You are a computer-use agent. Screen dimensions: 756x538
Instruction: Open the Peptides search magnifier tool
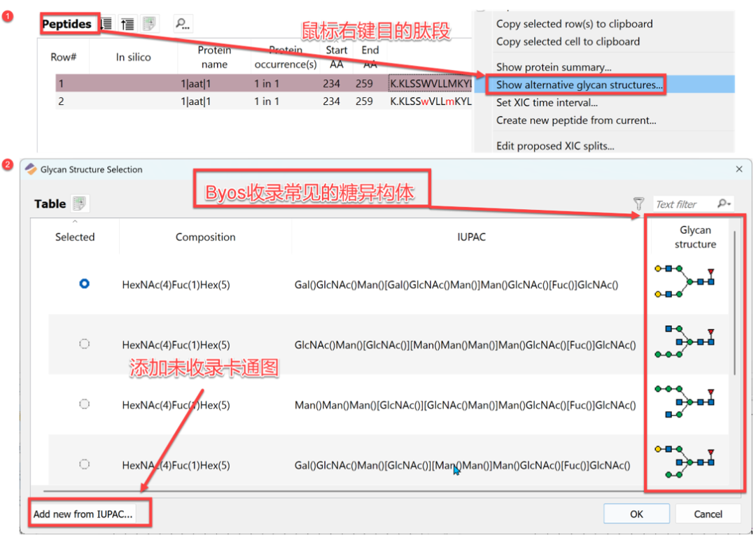[183, 24]
